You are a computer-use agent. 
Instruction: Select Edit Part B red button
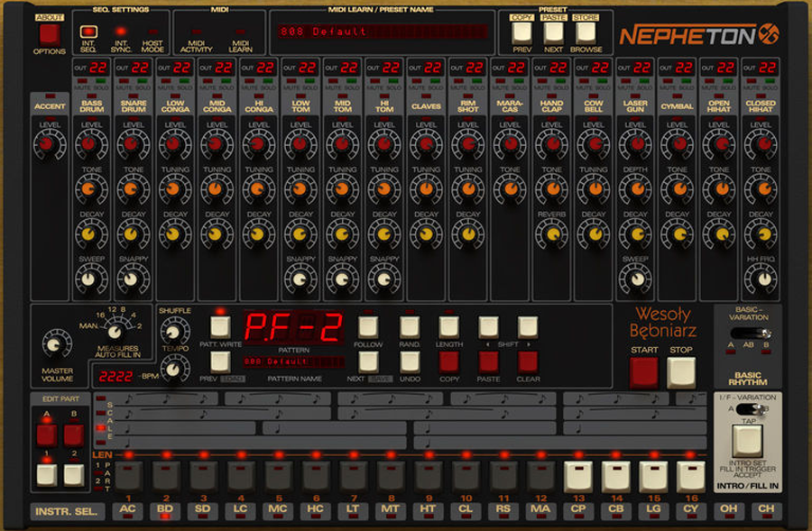click(74, 435)
